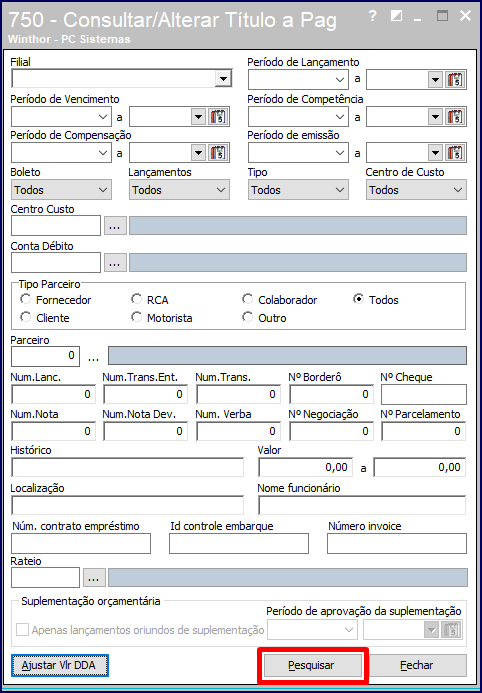Open Período de Compensação end date dropdown
Image resolution: width=482 pixels, height=693 pixels.
click(199, 153)
